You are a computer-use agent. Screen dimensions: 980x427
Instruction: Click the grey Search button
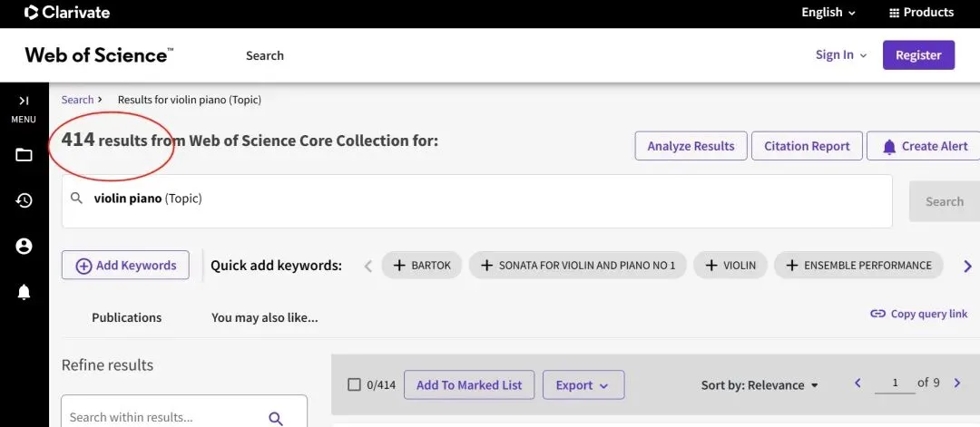tap(945, 201)
